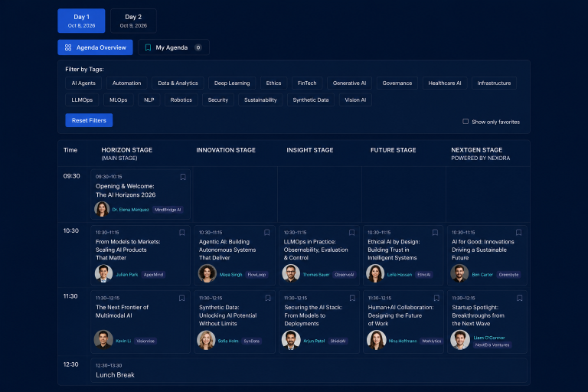Screen dimensions: 588x392
Task: Choose the Vision AI tag filter
Action: pyautogui.click(x=355, y=100)
